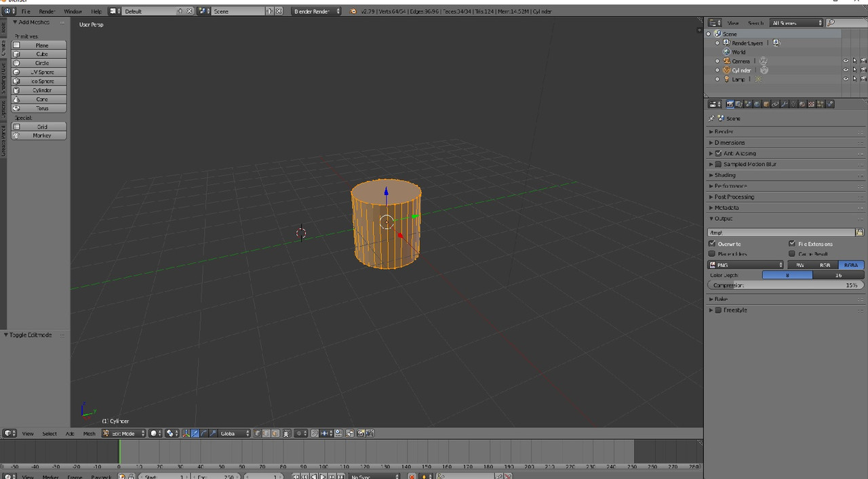The image size is (868, 479).
Task: Open the Mesh Data properties tab icon
Action: coord(793,104)
